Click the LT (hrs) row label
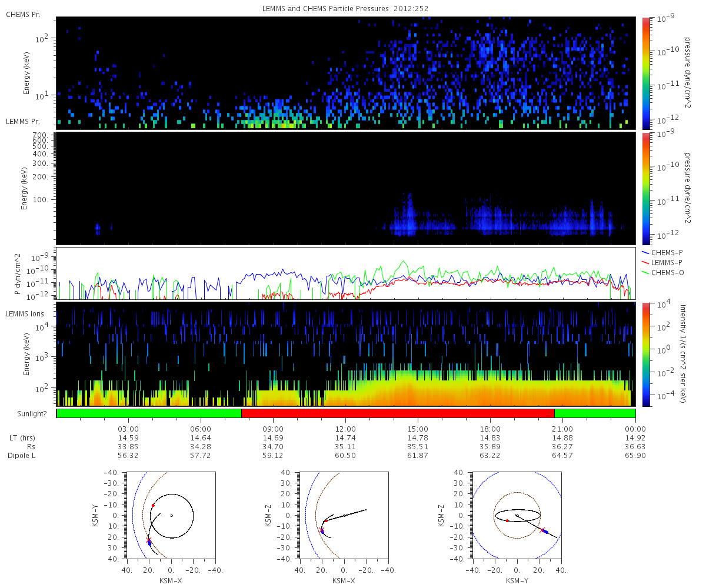 pos(23,438)
